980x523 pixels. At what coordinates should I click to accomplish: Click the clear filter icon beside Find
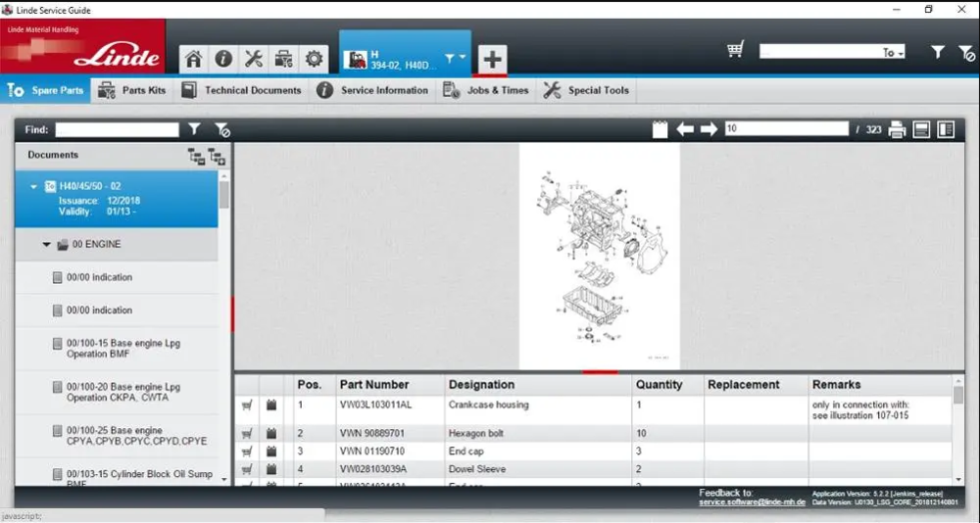coord(221,129)
